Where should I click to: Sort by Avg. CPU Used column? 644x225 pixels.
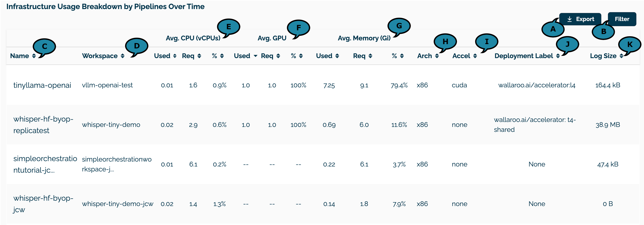[175, 56]
